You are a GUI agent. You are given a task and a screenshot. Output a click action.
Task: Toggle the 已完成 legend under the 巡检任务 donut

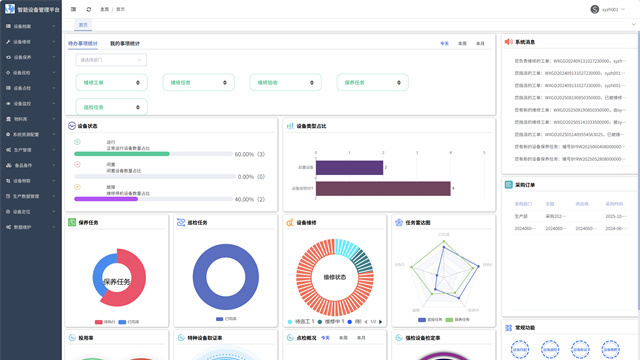(226, 319)
